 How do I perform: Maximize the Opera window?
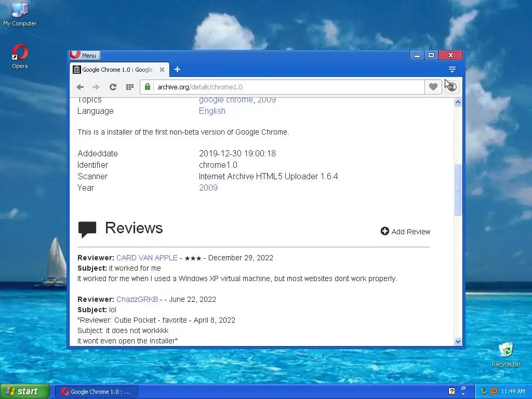431,55
